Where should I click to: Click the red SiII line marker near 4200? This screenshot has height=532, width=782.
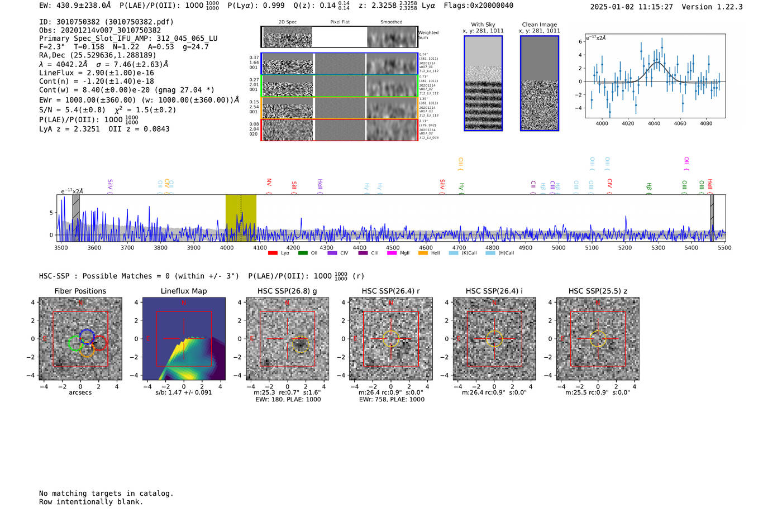[x=294, y=188]
